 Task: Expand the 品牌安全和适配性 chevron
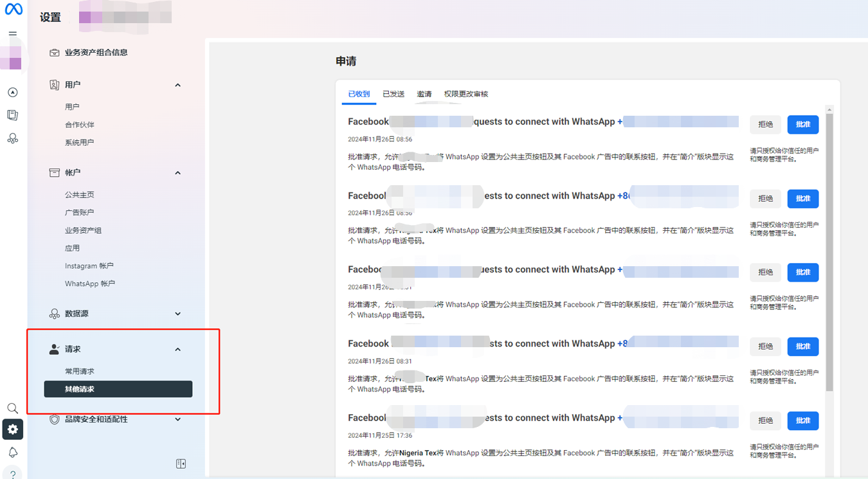[x=178, y=419]
